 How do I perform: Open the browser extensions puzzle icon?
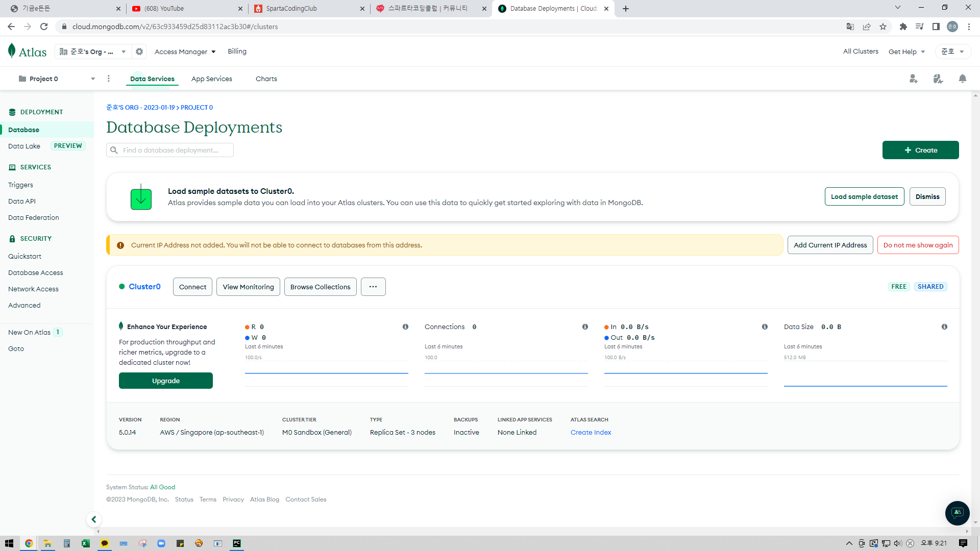coord(903,27)
